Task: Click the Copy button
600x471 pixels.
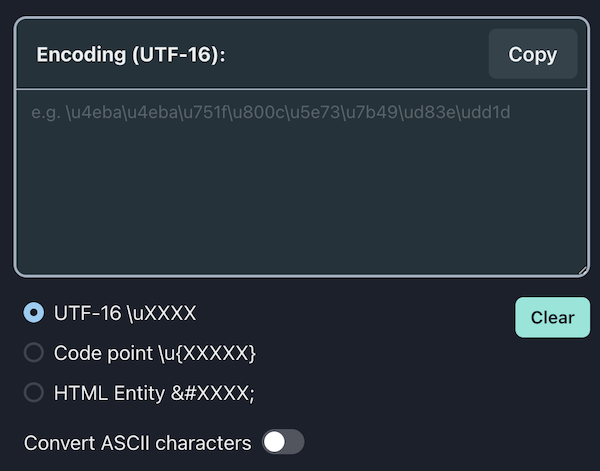Action: [533, 54]
